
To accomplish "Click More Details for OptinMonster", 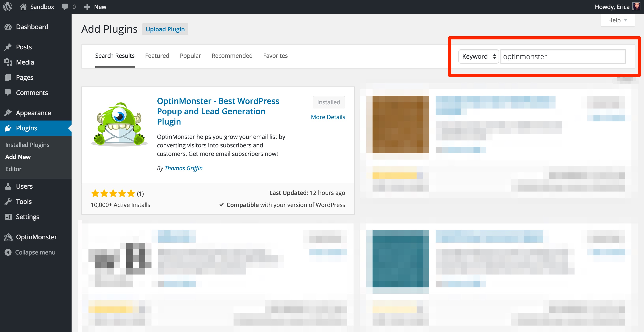I will pos(328,117).
